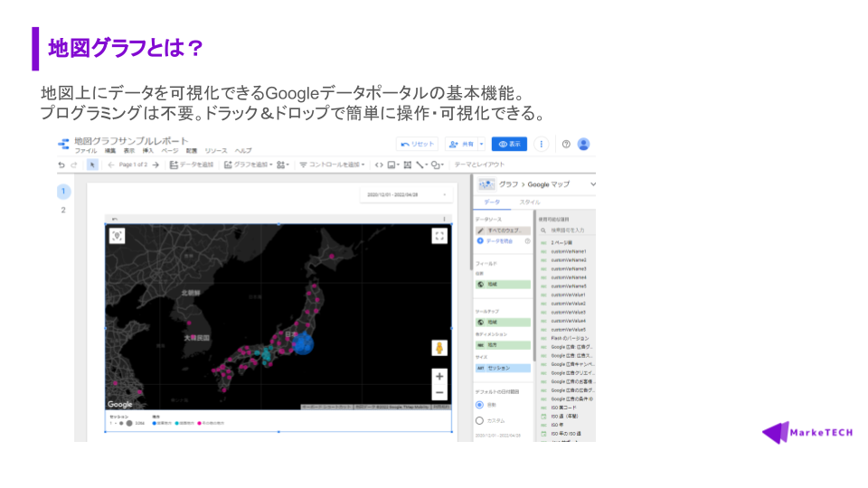
Task: Click the undo arrow in the toolbar
Action: 61,164
